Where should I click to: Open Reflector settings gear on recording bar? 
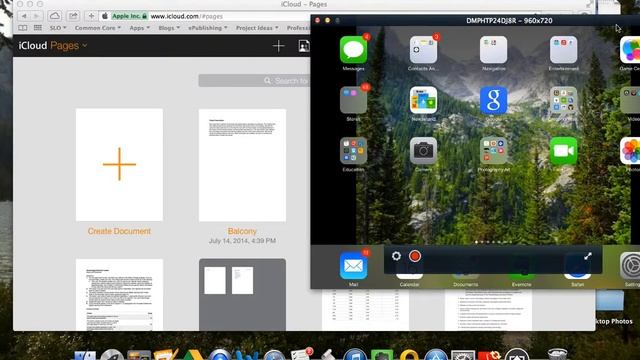pyautogui.click(x=396, y=256)
